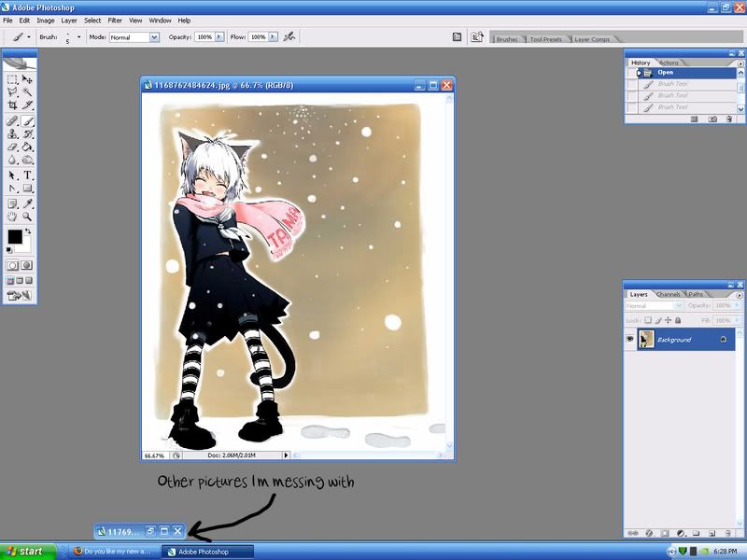Screen dimensions: 747x560
Task: Select the Eraser tool
Action: 12,147
